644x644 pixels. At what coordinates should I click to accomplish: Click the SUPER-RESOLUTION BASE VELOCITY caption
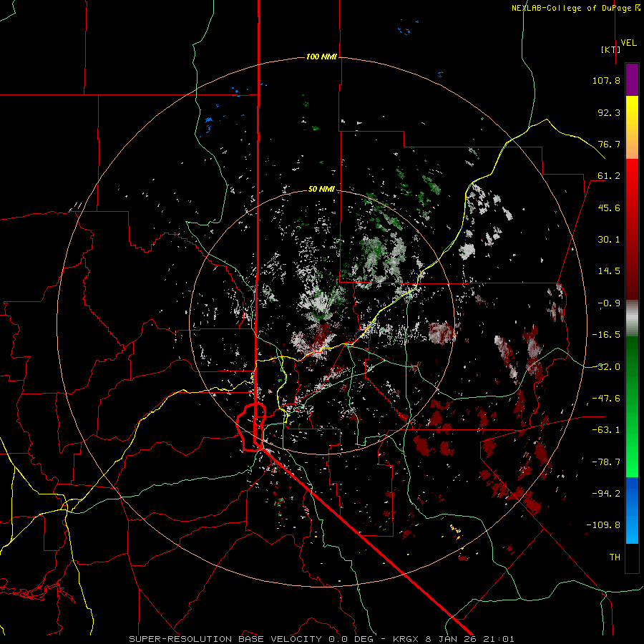(x=225, y=639)
